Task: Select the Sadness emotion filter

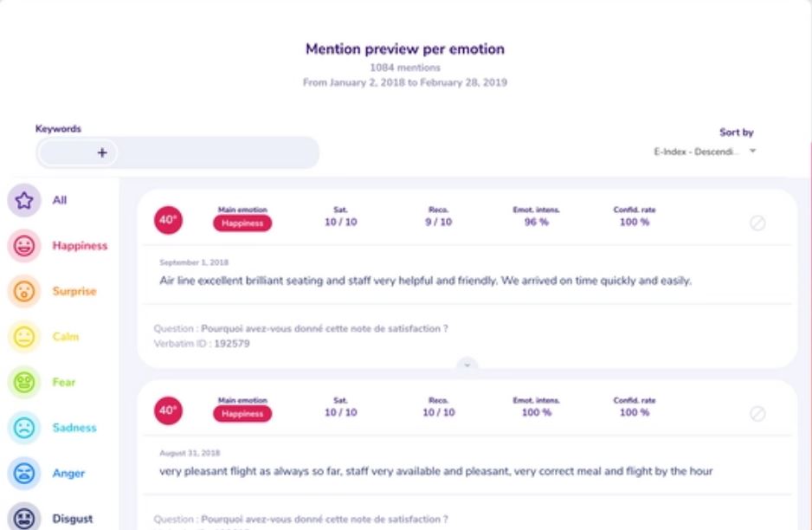Action: (x=74, y=427)
